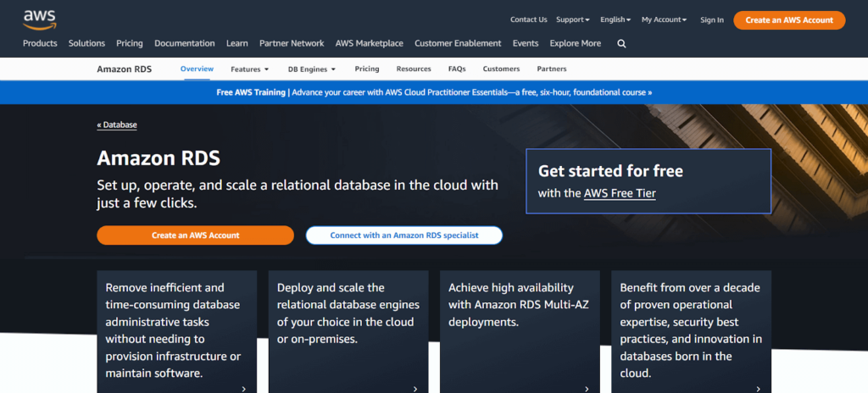Click arrow on 'Achieve high availability' card
This screenshot has height=393, width=868.
click(x=587, y=388)
